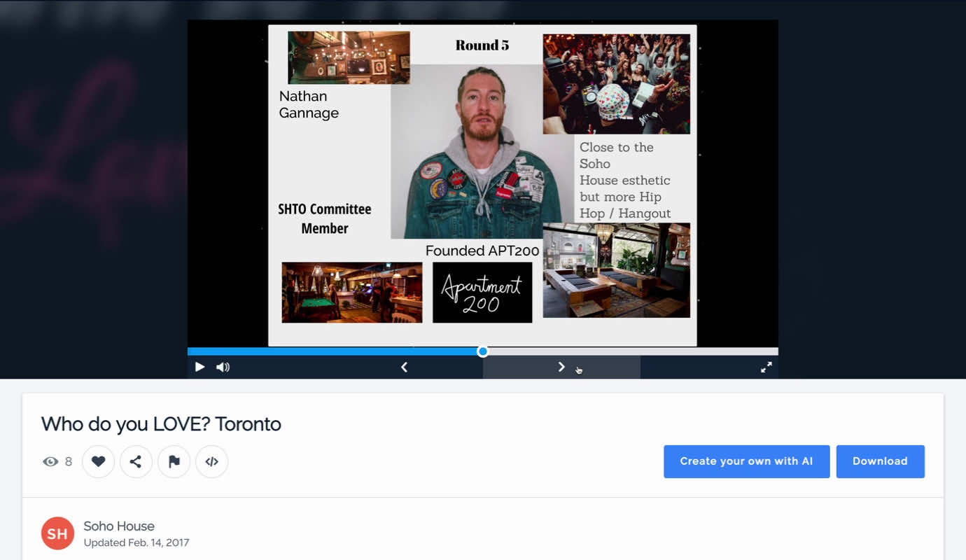Download the presentation
The width and height of the screenshot is (966, 560).
pyautogui.click(x=880, y=461)
